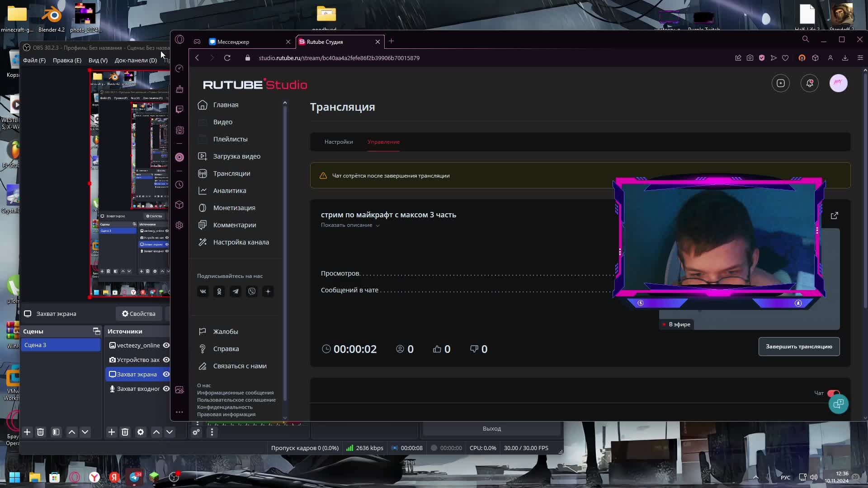The width and height of the screenshot is (868, 488).
Task: Click OBS Выход button
Action: coord(491,429)
